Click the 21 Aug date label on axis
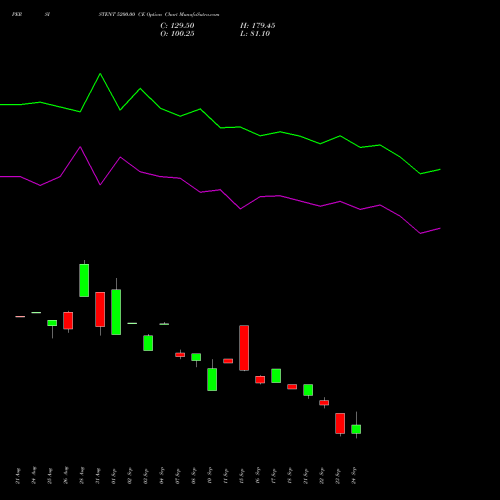This screenshot has width=500, height=500. 18,476
